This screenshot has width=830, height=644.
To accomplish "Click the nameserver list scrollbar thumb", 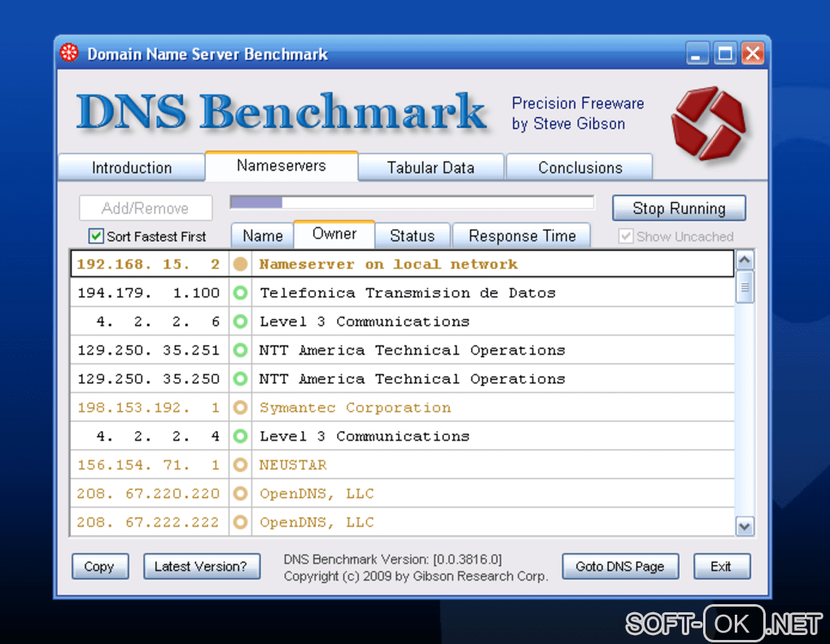I will pyautogui.click(x=745, y=287).
